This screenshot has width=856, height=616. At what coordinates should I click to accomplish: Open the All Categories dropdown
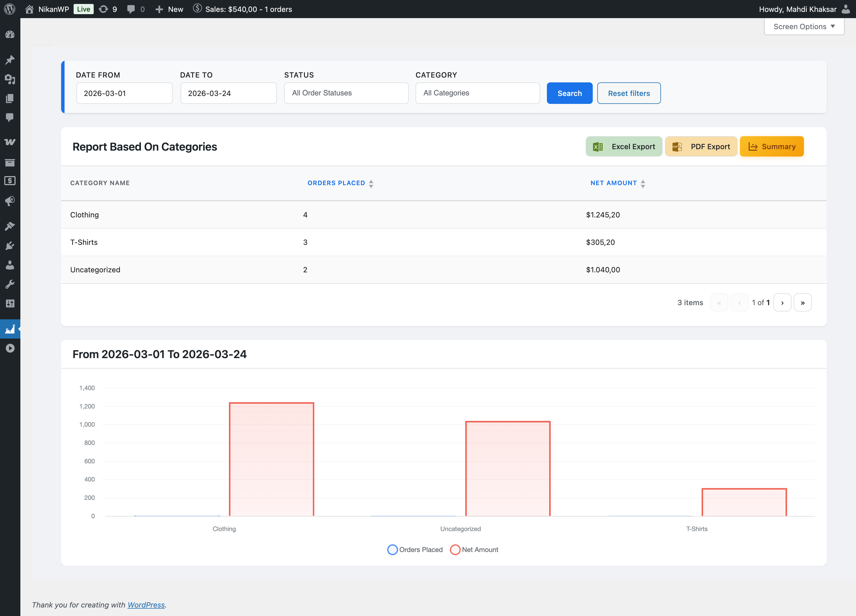click(478, 93)
